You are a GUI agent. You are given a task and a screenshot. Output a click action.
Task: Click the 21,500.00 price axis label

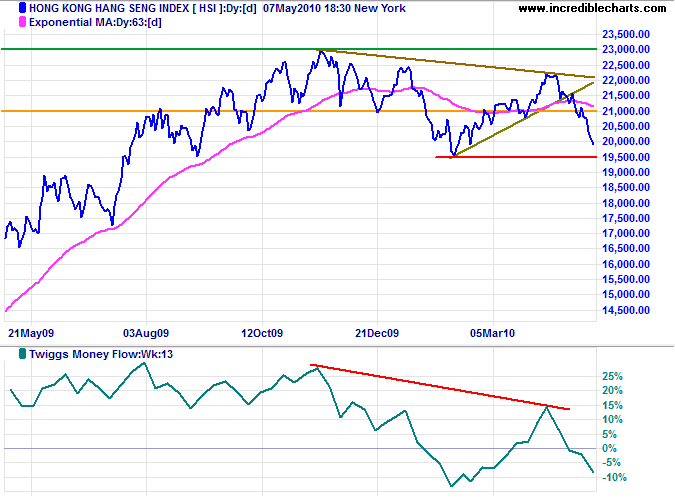[625, 95]
